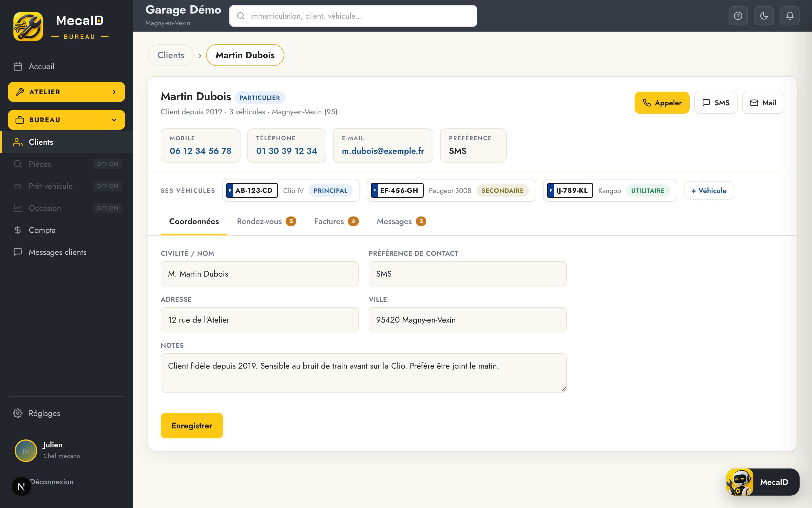
Task: Select vehicle EF-456-GH Peugeot 3008
Action: click(451, 190)
